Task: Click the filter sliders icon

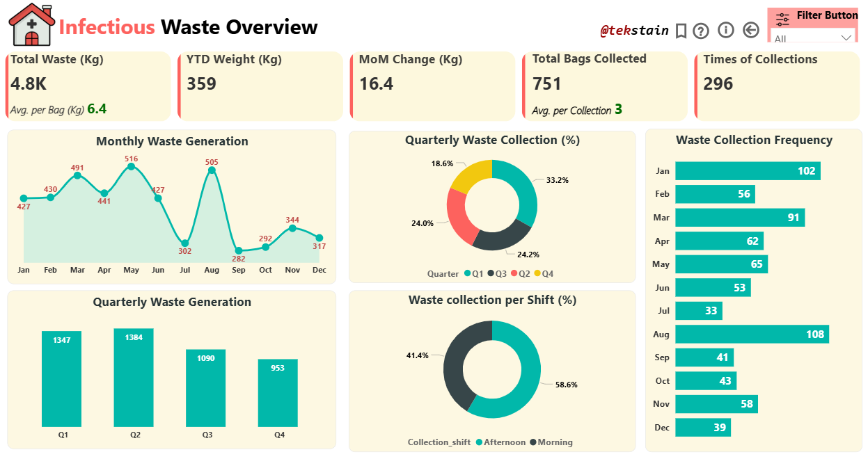Action: (782, 18)
